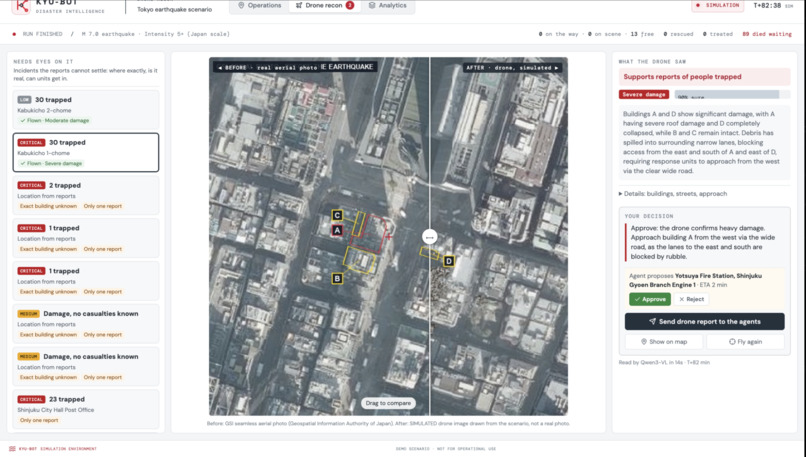
Task: Click the BEFORE real aerial photo label
Action: point(267,67)
